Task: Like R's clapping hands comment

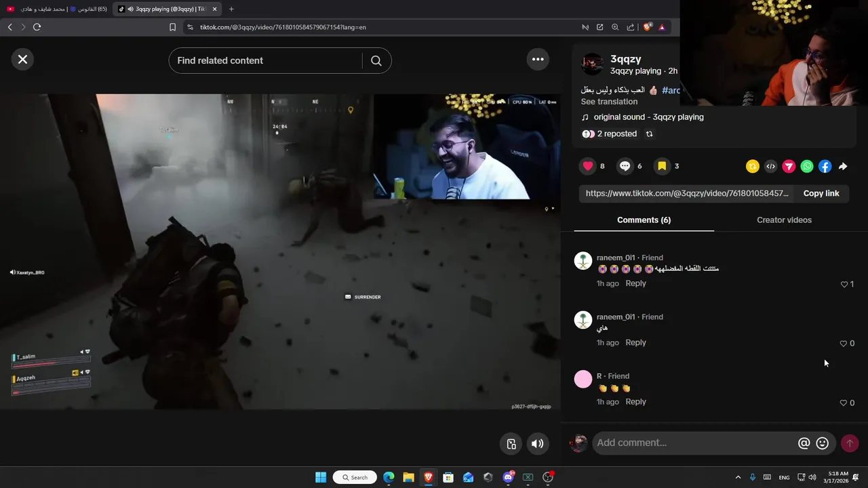Action: pyautogui.click(x=844, y=403)
